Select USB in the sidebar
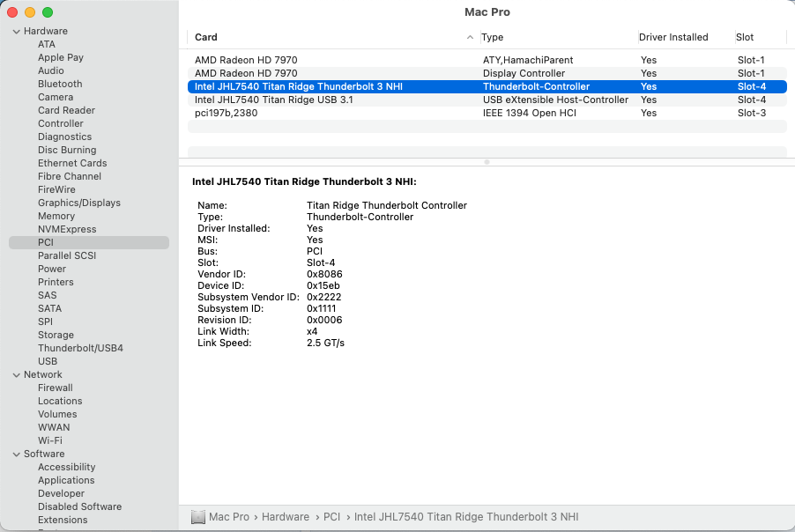The width and height of the screenshot is (795, 532). click(48, 361)
